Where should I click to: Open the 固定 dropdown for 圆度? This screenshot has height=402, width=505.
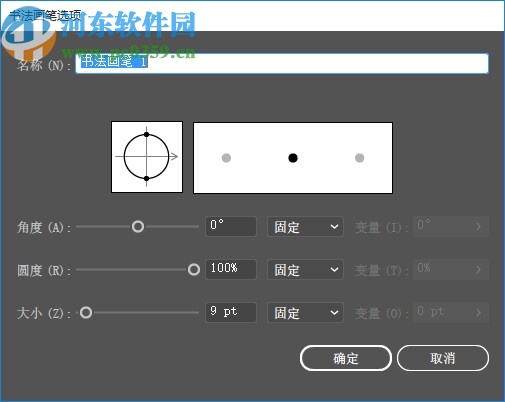[305, 270]
